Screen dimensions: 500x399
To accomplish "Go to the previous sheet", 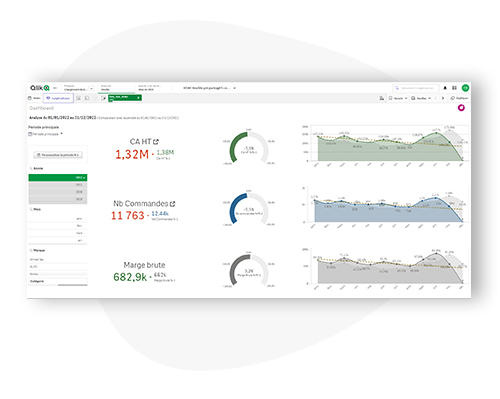I will click(x=436, y=98).
